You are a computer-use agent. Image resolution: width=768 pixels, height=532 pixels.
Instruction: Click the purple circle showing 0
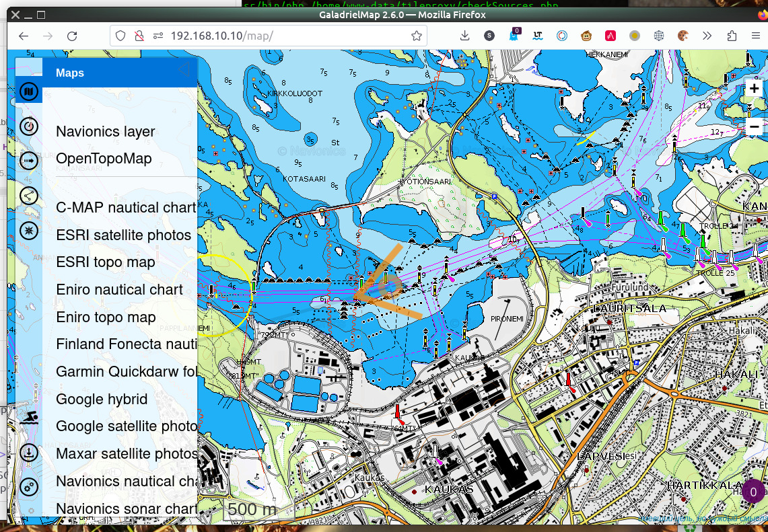click(753, 492)
